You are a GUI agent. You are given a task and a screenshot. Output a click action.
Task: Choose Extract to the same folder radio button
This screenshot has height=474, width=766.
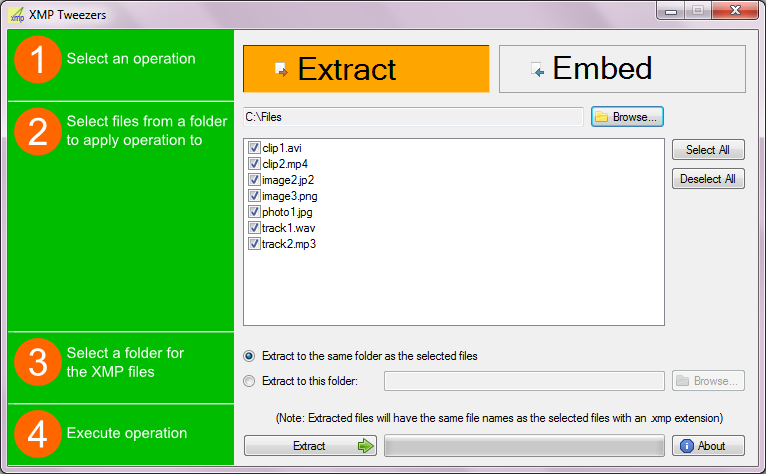(249, 356)
